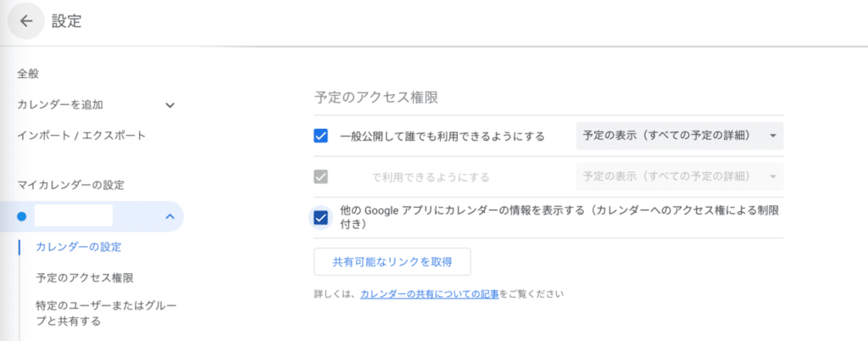Select カレンダーの設定 in sidebar
The image size is (868, 341).
(x=78, y=247)
